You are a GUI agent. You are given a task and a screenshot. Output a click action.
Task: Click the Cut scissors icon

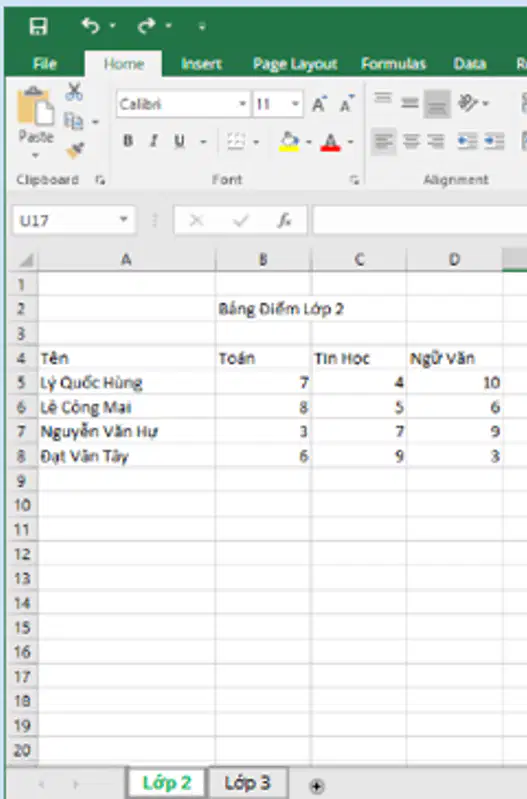pos(74,92)
